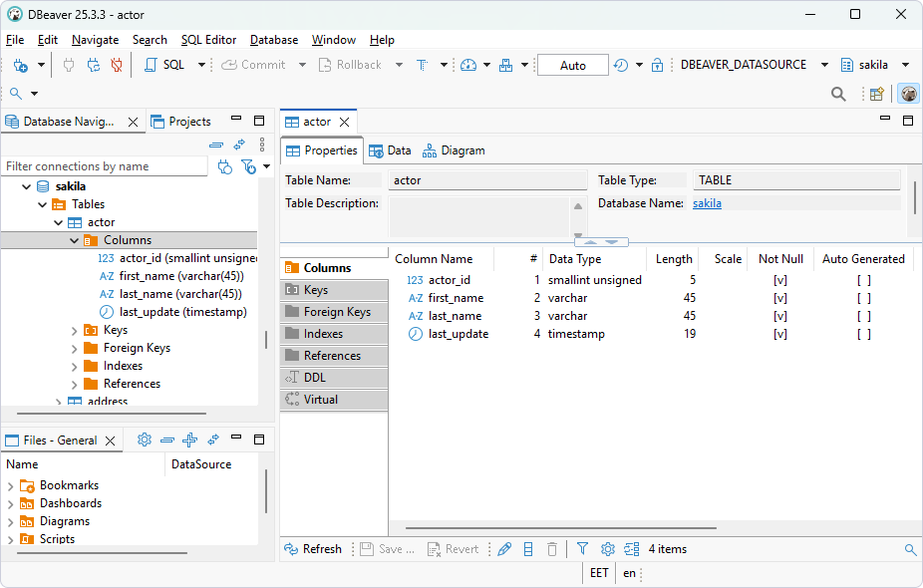
Task: Refresh the columns list
Action: coord(315,548)
